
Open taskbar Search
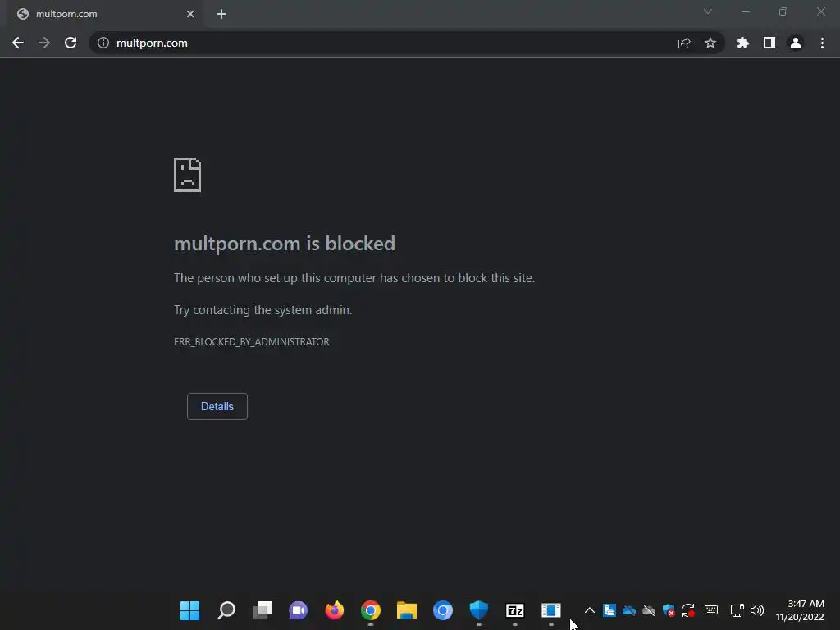[226, 610]
